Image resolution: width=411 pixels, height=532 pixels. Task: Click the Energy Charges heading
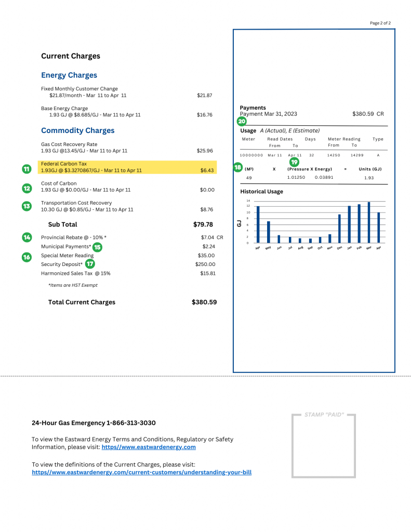point(69,75)
